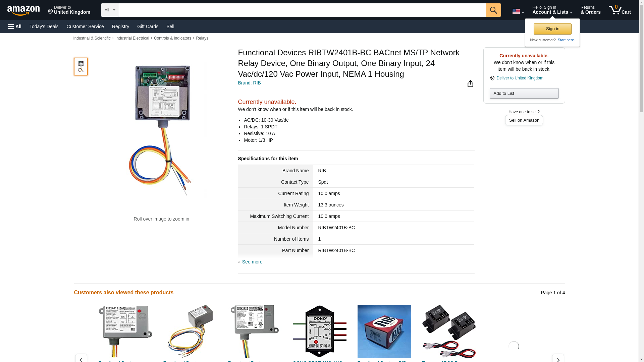Expand the Account & Lists menu
Viewport: 644px width, 362px height.
[x=552, y=10]
